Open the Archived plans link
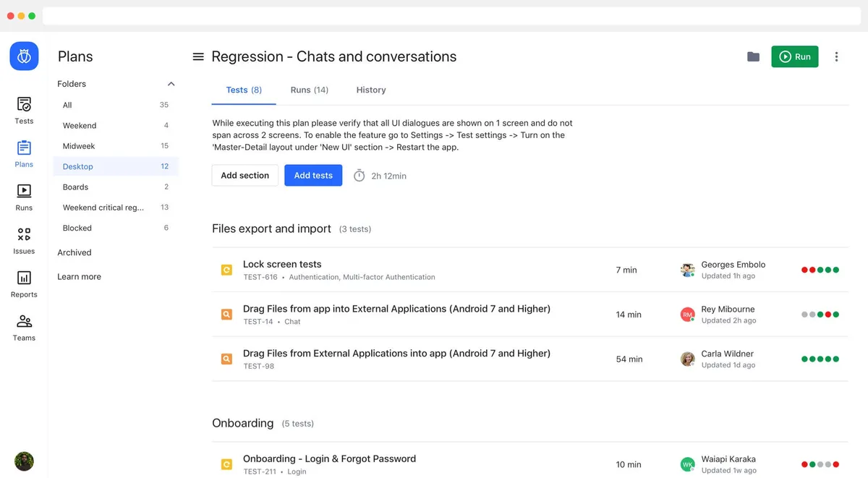 point(75,252)
